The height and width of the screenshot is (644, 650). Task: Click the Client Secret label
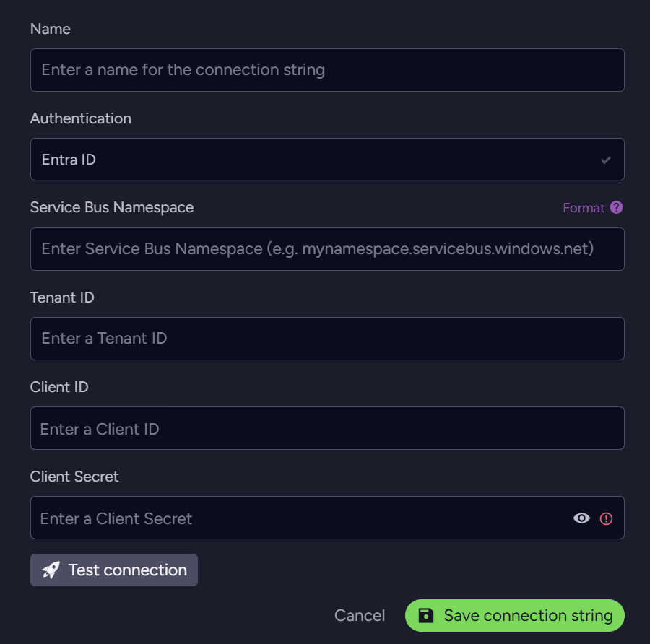74,477
